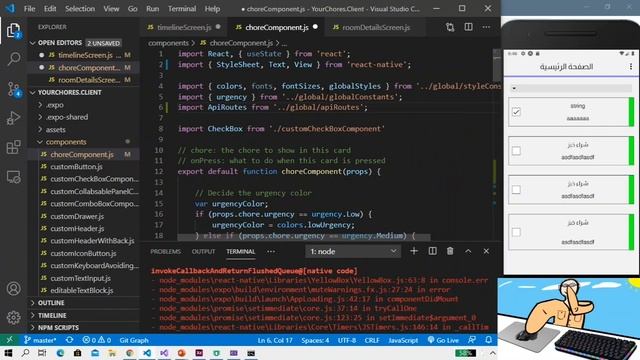This screenshot has width=640, height=360.
Task: Open the remote window status bar icon
Action: click(x=9, y=340)
